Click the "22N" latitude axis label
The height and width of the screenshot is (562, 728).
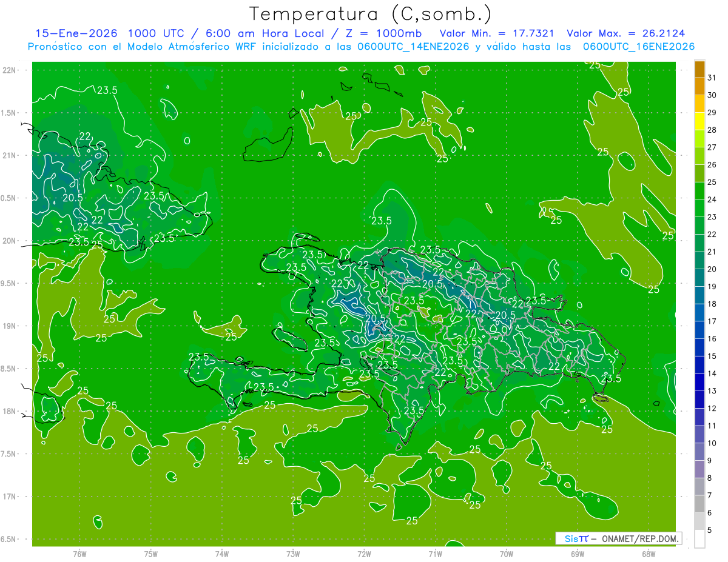click(10, 70)
